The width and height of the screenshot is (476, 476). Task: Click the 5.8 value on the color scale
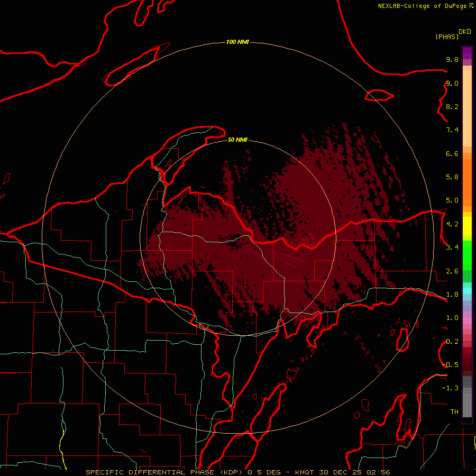coord(452,177)
